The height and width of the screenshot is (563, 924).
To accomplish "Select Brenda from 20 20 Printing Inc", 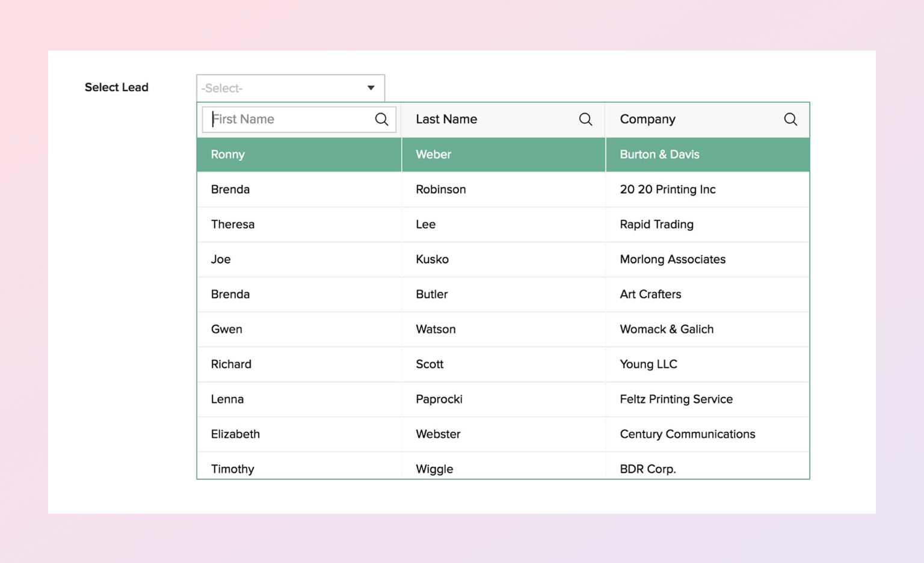I will (x=230, y=189).
